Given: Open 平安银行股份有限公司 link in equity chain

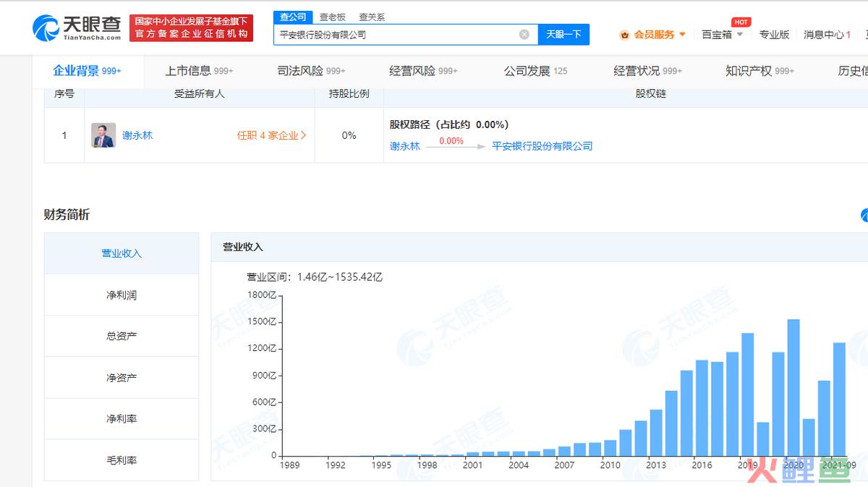Looking at the screenshot, I should 542,146.
